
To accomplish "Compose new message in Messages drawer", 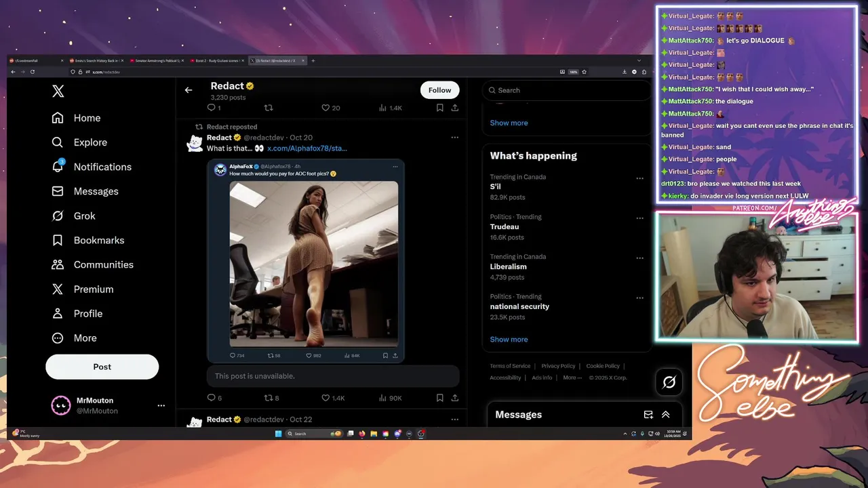I will click(x=648, y=415).
